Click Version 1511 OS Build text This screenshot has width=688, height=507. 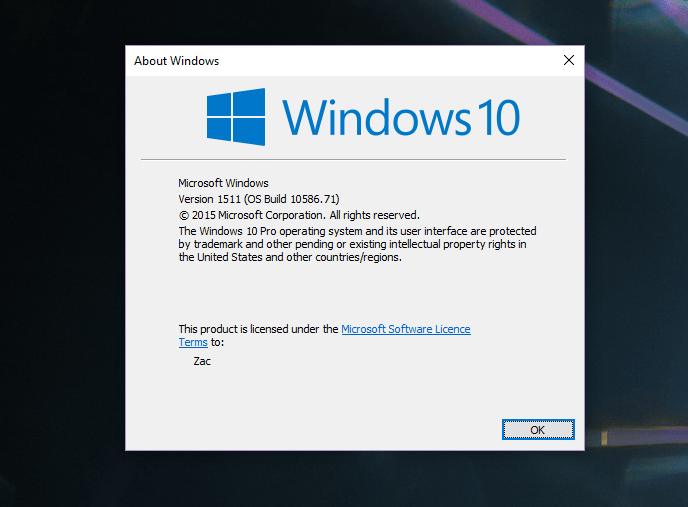tap(259, 199)
